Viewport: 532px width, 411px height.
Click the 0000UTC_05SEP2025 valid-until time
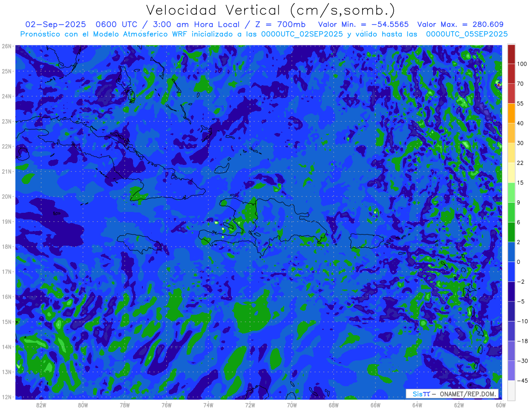pos(466,34)
